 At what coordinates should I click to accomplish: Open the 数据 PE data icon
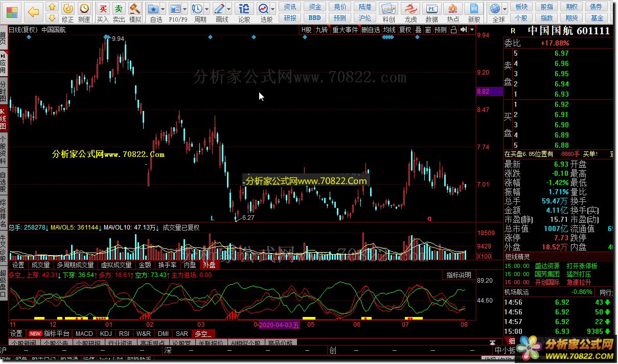pyautogui.click(x=432, y=9)
